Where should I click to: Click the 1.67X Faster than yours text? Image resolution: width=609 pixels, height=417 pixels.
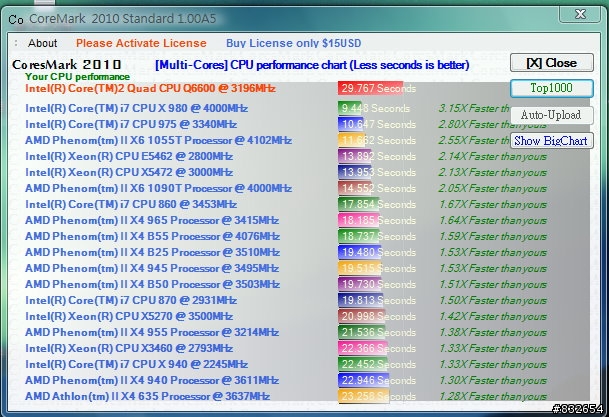[x=493, y=205]
